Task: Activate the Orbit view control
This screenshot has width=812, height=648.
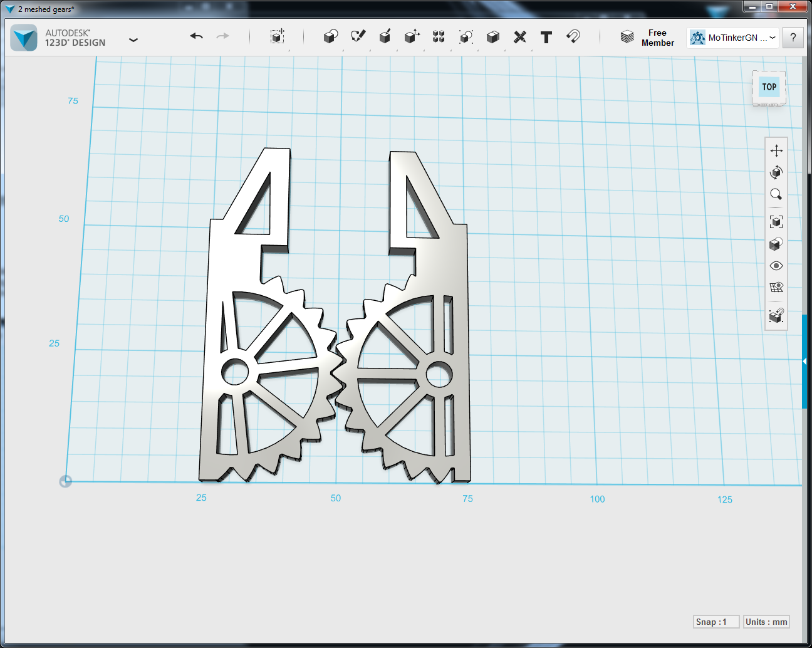Action: point(776,172)
